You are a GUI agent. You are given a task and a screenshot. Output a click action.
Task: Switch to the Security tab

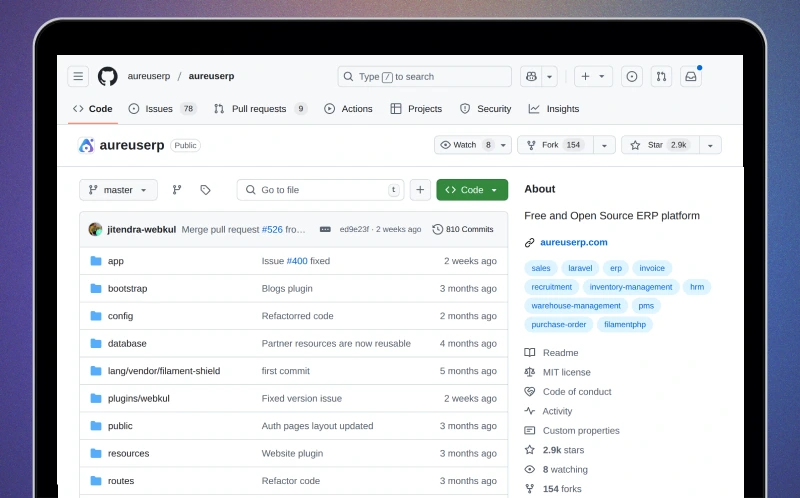[486, 109]
